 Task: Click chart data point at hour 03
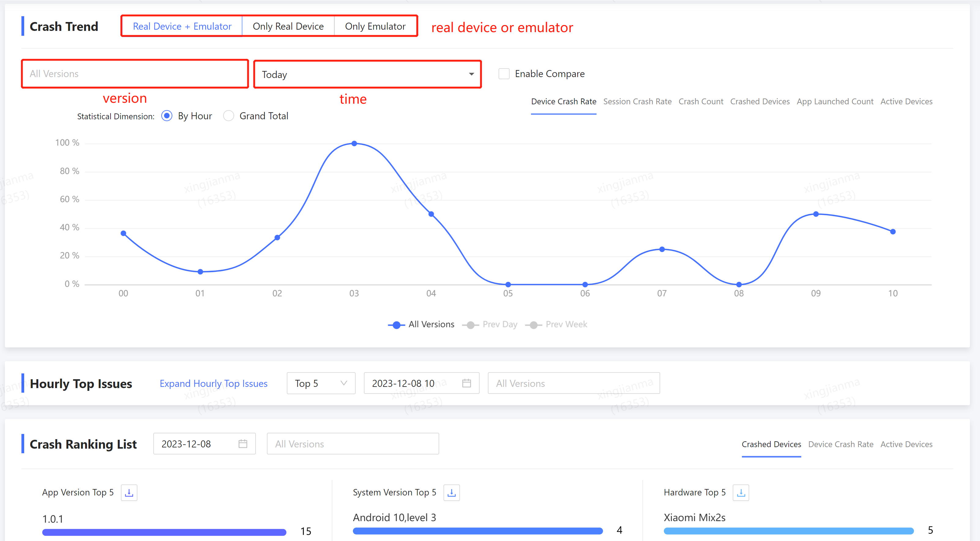(x=354, y=143)
